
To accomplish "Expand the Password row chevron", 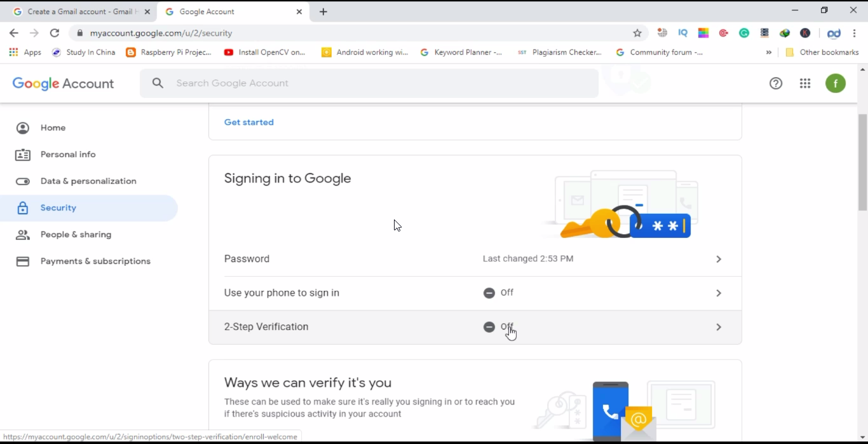I will pos(719,259).
